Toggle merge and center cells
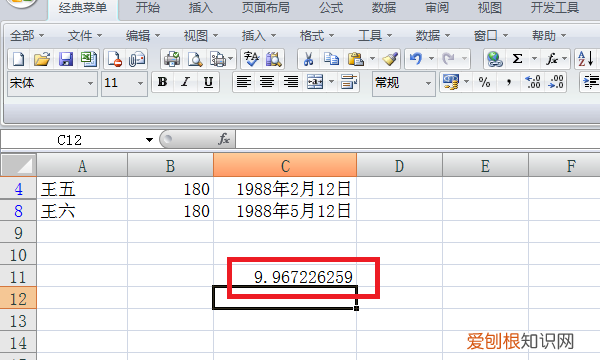Screen dimensions: 600x360 315,82
